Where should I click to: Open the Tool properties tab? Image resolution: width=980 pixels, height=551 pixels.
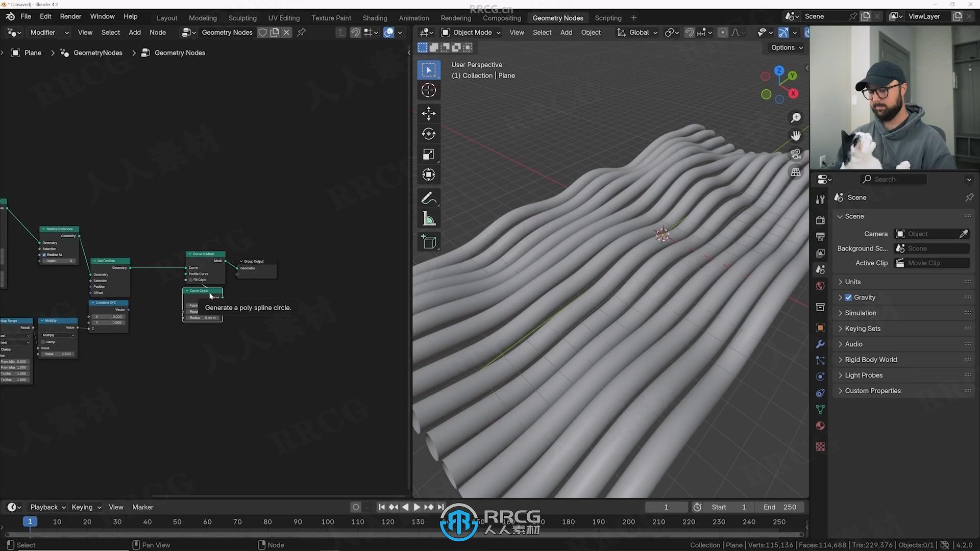coord(820,199)
